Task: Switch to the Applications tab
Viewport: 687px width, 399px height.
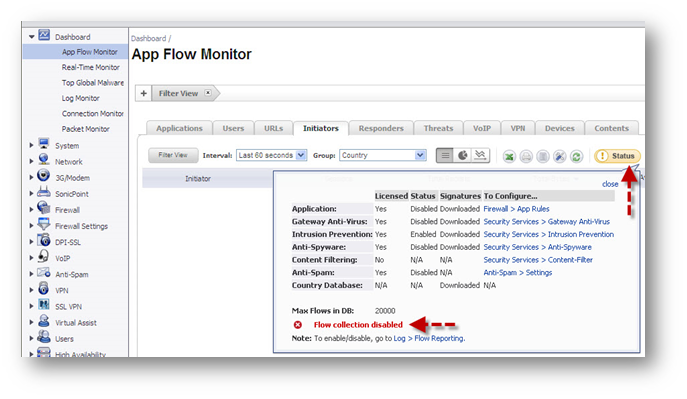Action: coord(179,128)
